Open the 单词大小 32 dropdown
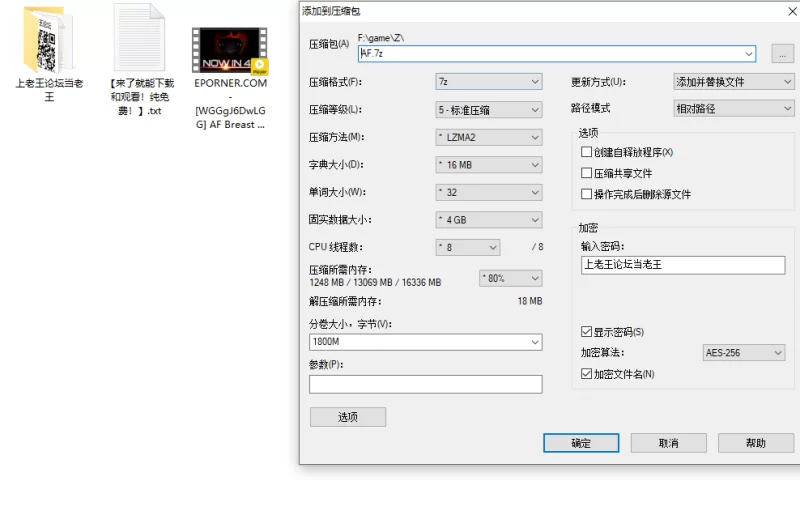 [x=489, y=192]
